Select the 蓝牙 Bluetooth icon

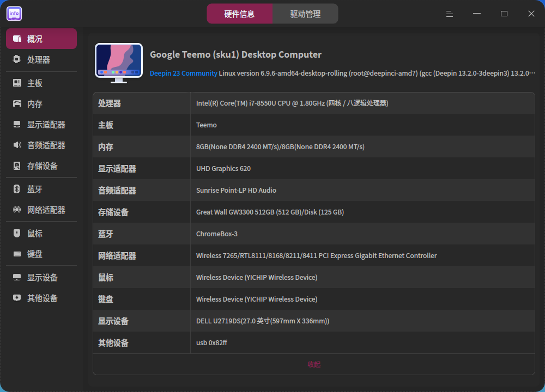17,189
